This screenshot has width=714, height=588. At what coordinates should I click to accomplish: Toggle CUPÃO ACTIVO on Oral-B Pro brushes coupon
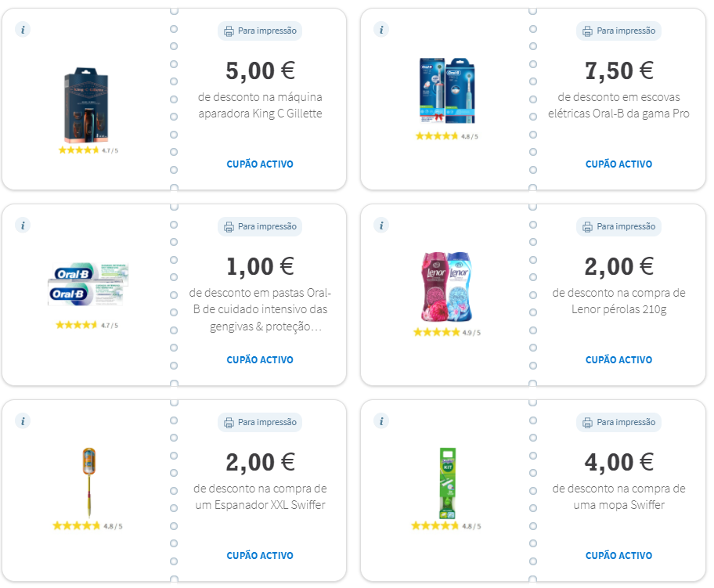tap(618, 164)
